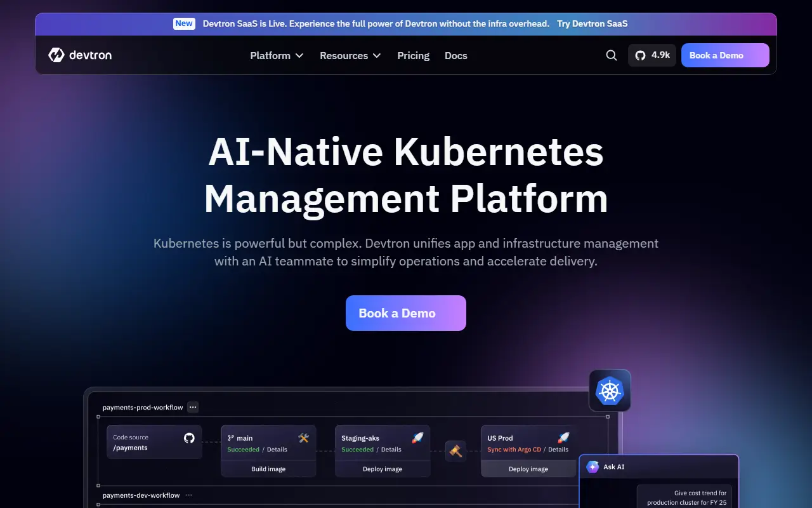The height and width of the screenshot is (508, 812).
Task: Click the Ask AI panel title
Action: pyautogui.click(x=614, y=467)
